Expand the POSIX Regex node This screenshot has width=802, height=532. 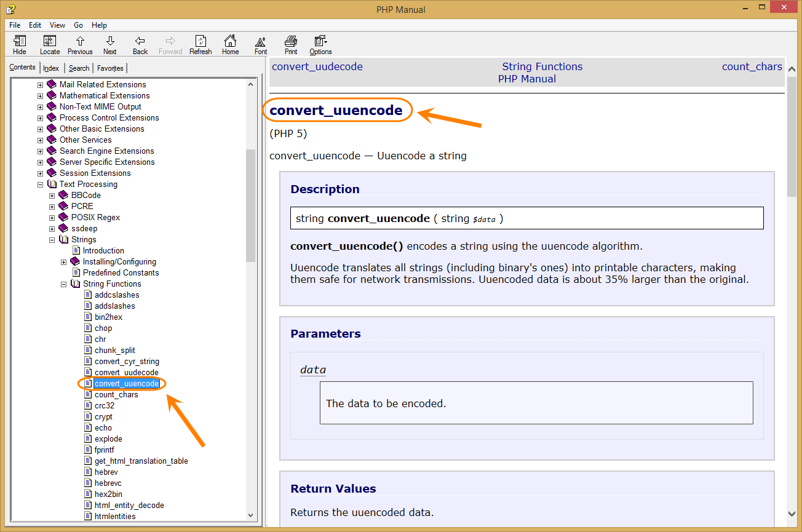(x=52, y=218)
